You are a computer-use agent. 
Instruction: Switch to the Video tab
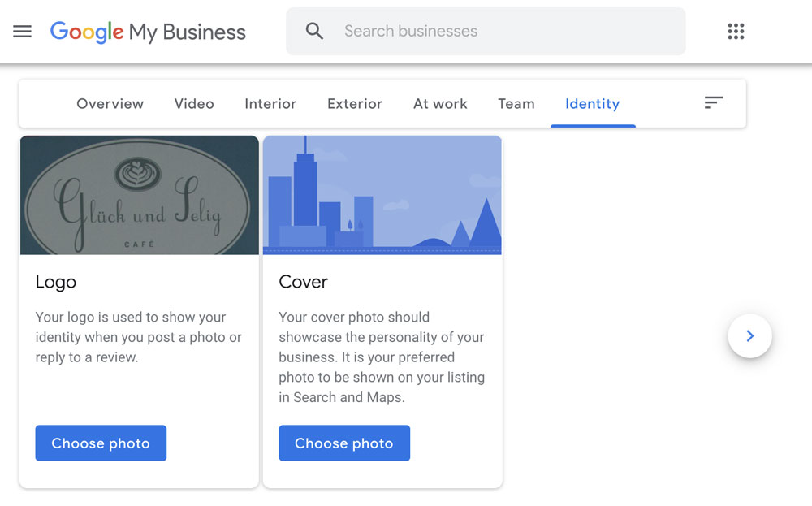pyautogui.click(x=194, y=104)
